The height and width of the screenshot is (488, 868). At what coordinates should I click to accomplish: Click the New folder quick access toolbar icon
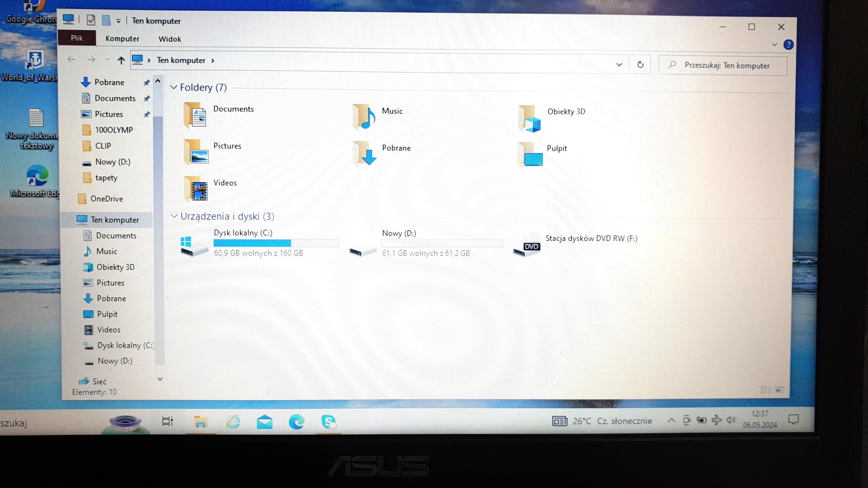tap(107, 20)
